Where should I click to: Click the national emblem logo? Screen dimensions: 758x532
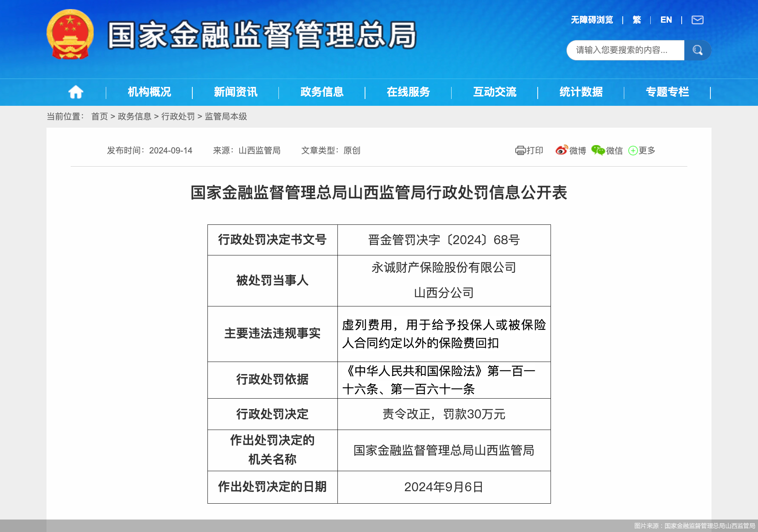tap(70, 34)
